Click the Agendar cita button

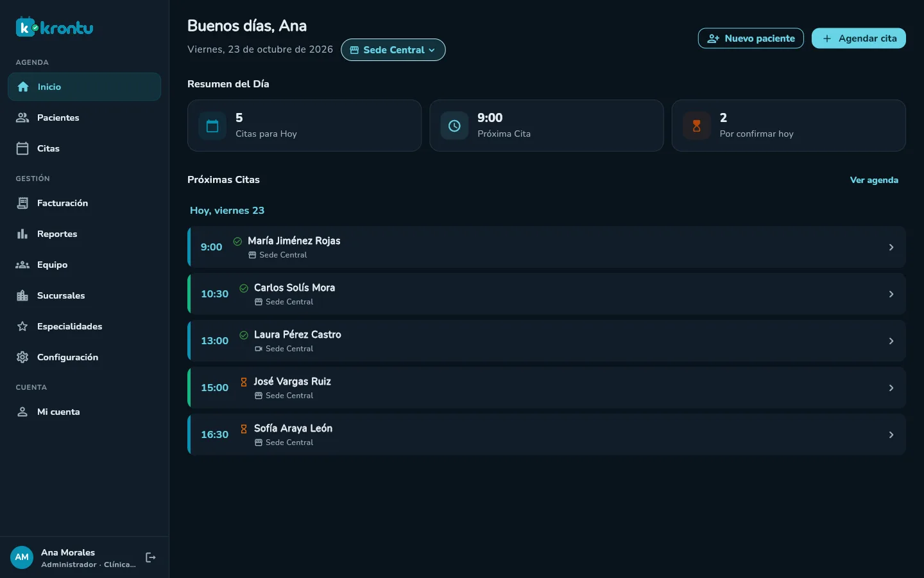(859, 39)
